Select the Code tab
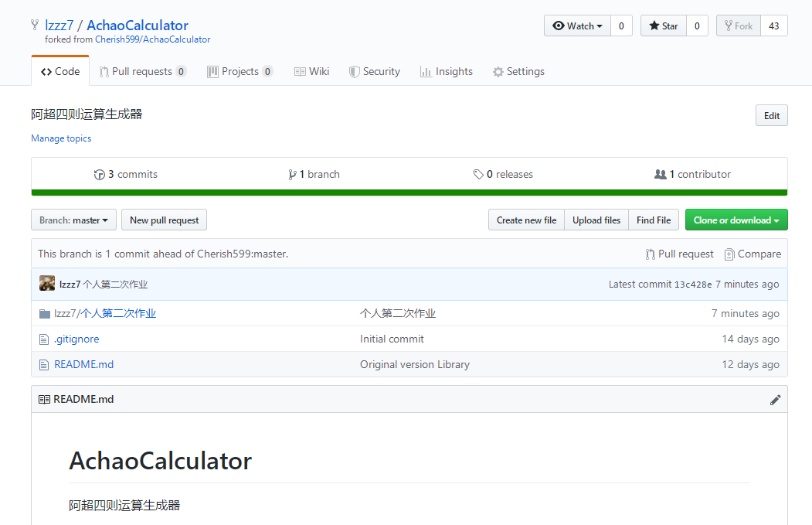This screenshot has width=812, height=525. point(60,71)
